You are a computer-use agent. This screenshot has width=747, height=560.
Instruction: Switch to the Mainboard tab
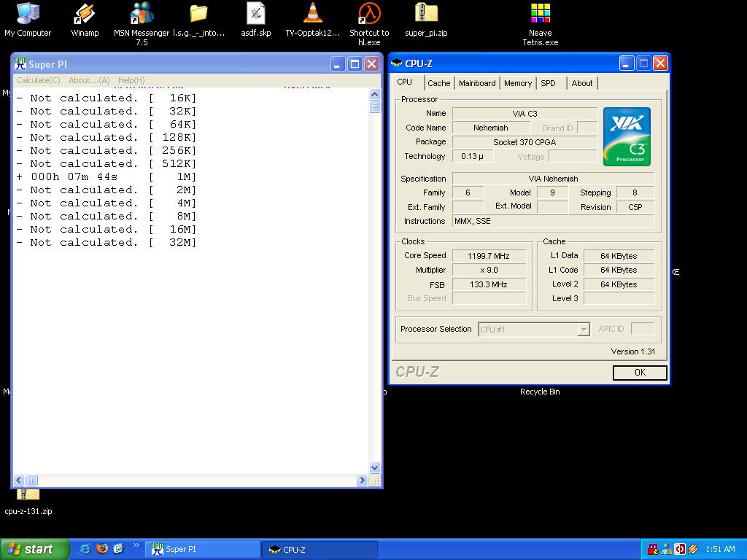tap(477, 83)
